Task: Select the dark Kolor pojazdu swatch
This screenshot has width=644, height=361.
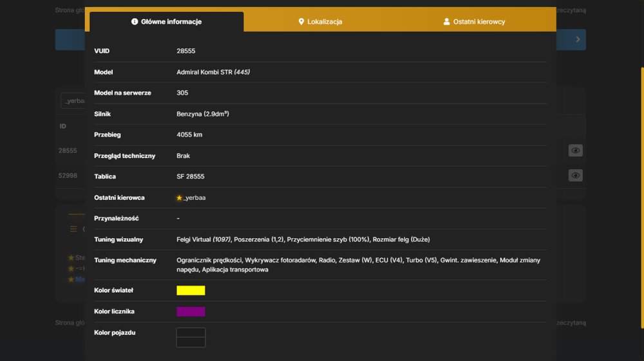Action: [191, 338]
